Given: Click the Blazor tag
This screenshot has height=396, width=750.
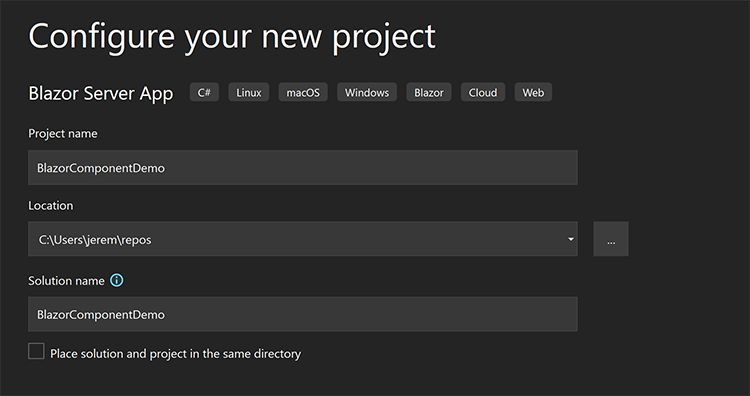Looking at the screenshot, I should (x=429, y=92).
